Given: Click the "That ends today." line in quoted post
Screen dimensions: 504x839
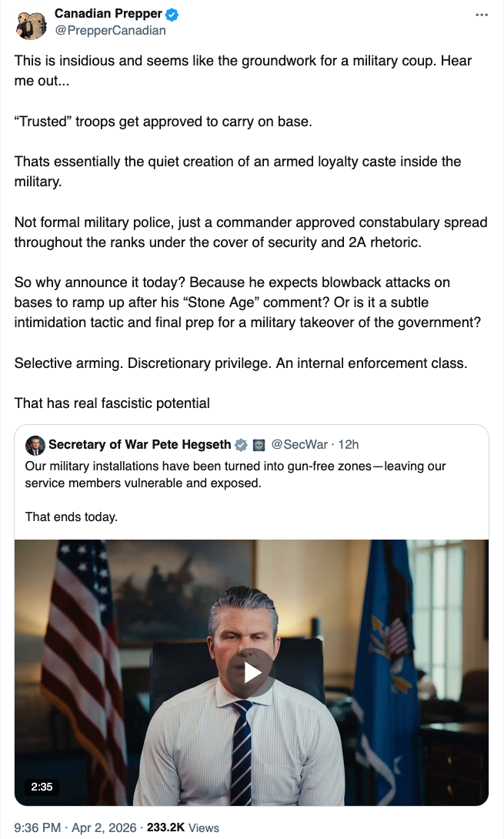Looking at the screenshot, I should coord(72,516).
